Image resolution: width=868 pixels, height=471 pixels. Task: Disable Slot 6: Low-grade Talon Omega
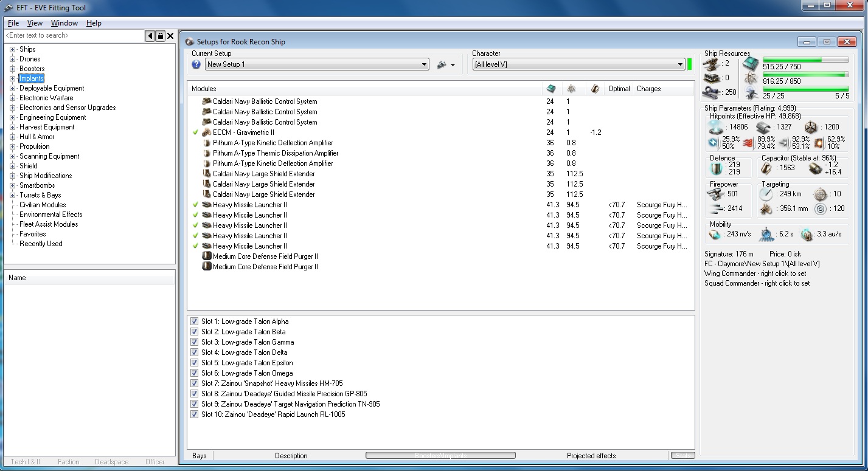pyautogui.click(x=195, y=373)
